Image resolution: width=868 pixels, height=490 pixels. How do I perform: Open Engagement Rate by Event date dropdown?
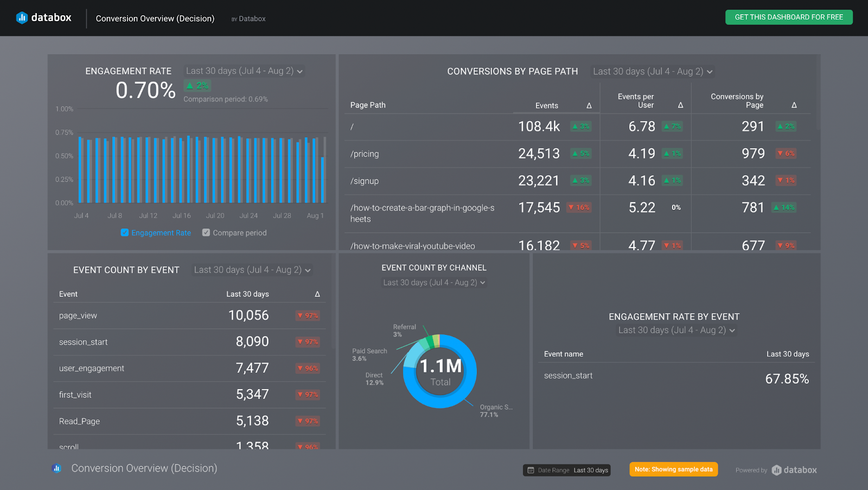click(676, 330)
